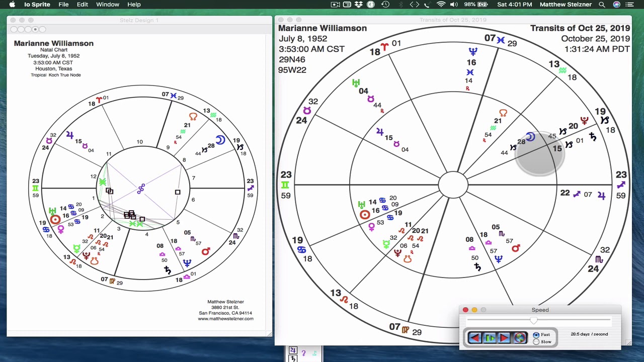Click the globe icon in the Speed panel
The height and width of the screenshot is (362, 644).
pos(519,338)
